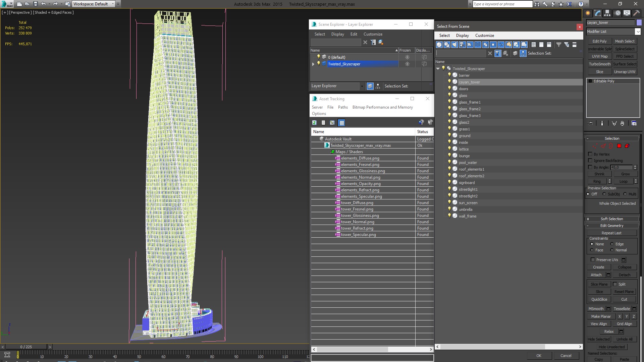Click Refresh icon in Asset Tracking toolbar
The height and width of the screenshot is (362, 644).
(314, 123)
